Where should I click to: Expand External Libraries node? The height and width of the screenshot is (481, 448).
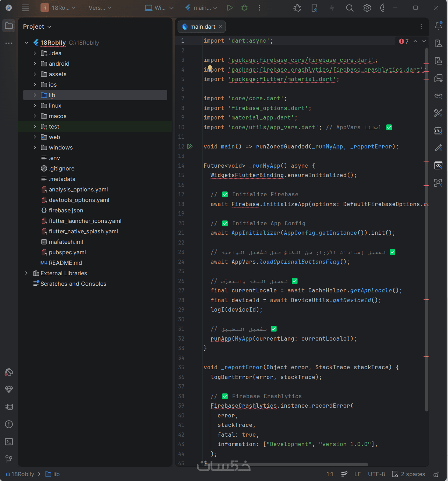[x=27, y=273]
